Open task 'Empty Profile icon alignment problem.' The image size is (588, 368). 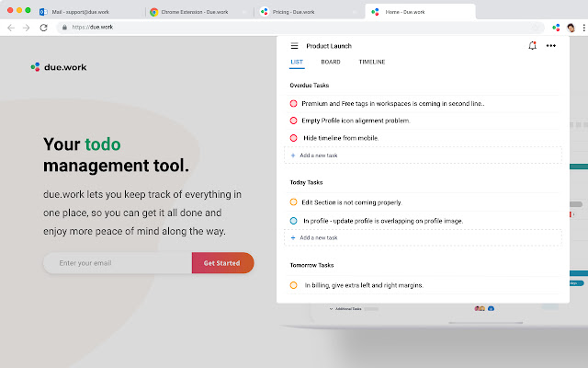tap(356, 121)
